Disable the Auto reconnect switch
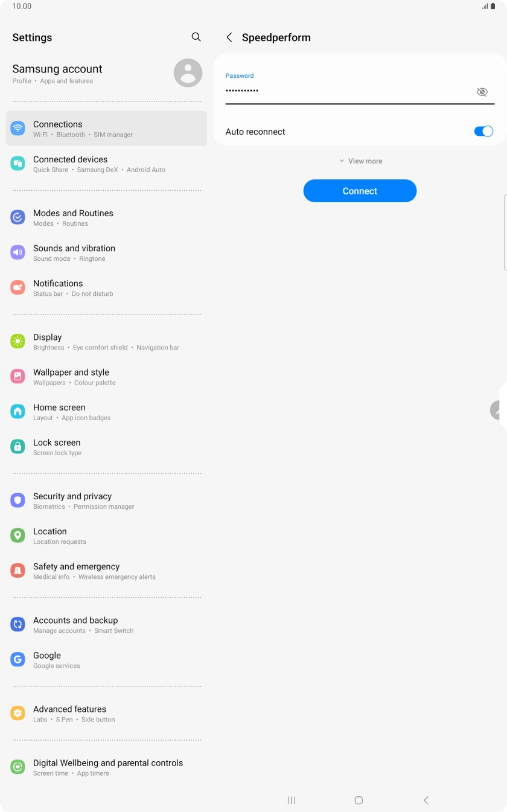Viewport: 507px width, 812px height. coord(483,132)
